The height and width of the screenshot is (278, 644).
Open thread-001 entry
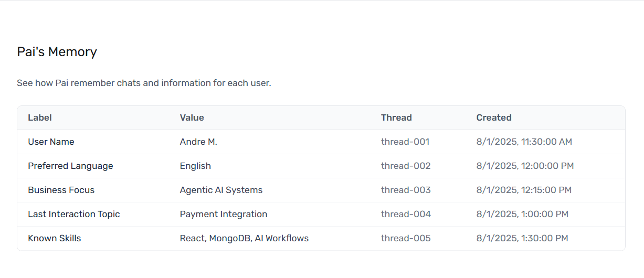tap(405, 142)
